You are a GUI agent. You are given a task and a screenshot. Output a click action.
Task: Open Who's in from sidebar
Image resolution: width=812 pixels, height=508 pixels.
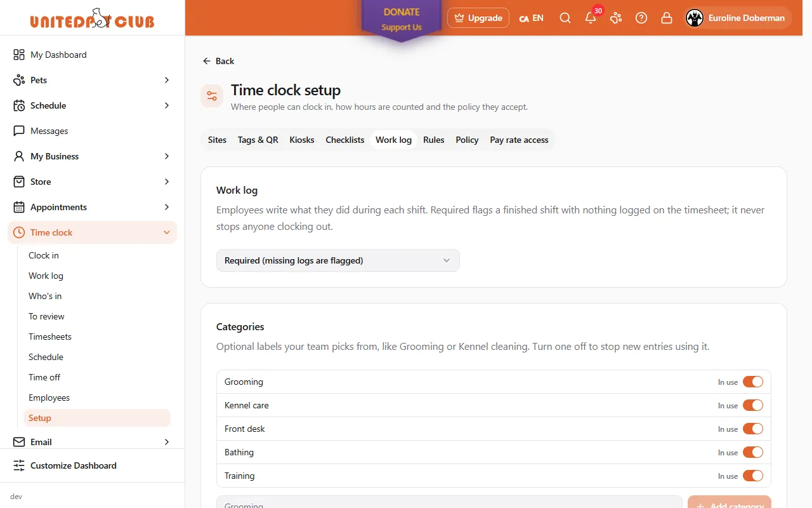click(x=45, y=296)
